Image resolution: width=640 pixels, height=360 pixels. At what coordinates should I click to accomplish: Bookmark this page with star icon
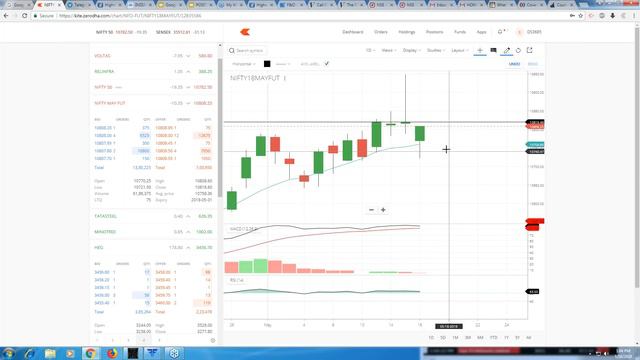[x=581, y=16]
